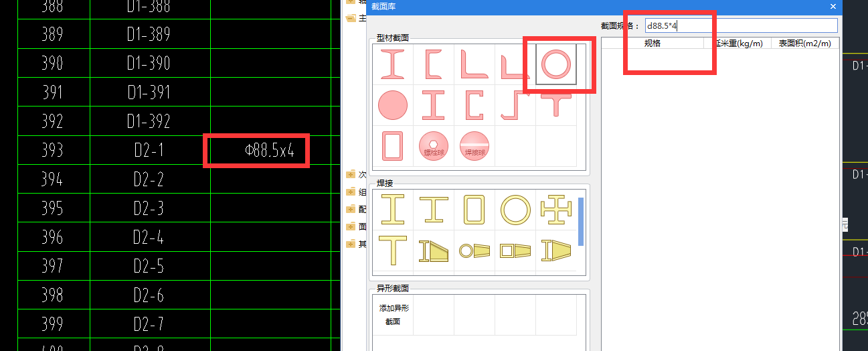Screen dimensions: 868x351
Task: Pick the equal-leg angle steel profile
Action: 474,64
